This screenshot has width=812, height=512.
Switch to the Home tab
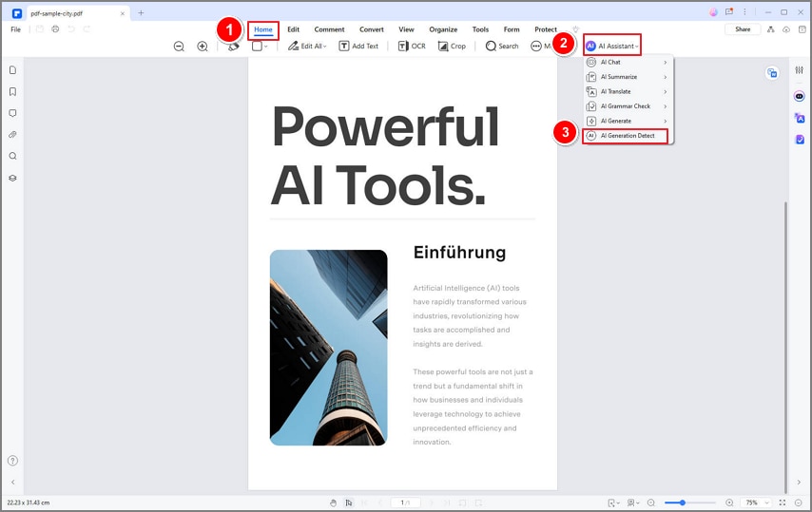[263, 29]
